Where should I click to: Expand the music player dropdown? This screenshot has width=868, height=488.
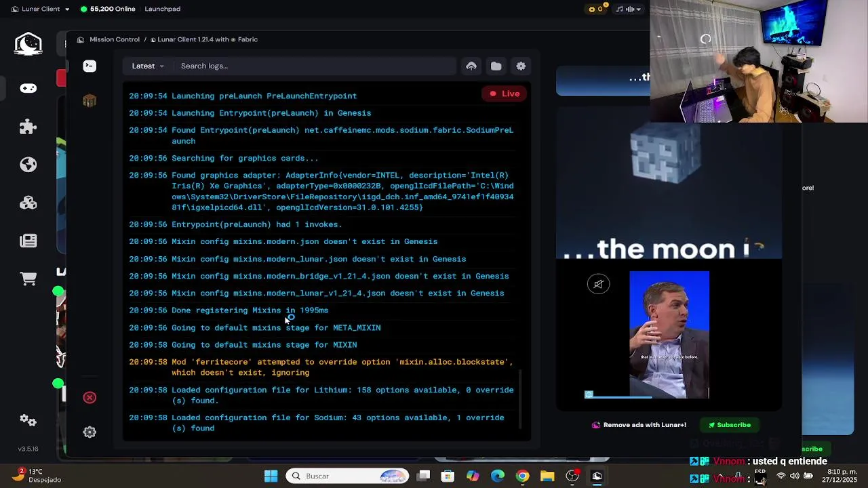pyautogui.click(x=630, y=9)
